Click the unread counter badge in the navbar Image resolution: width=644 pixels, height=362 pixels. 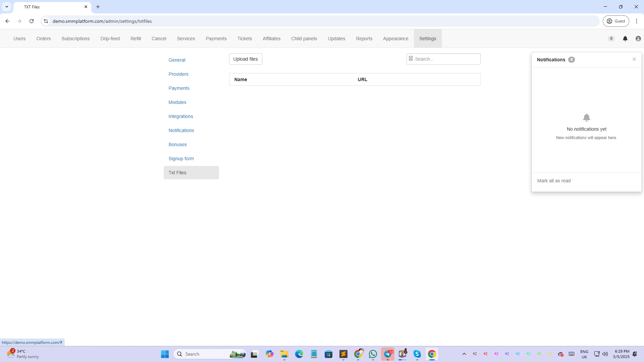point(611,39)
